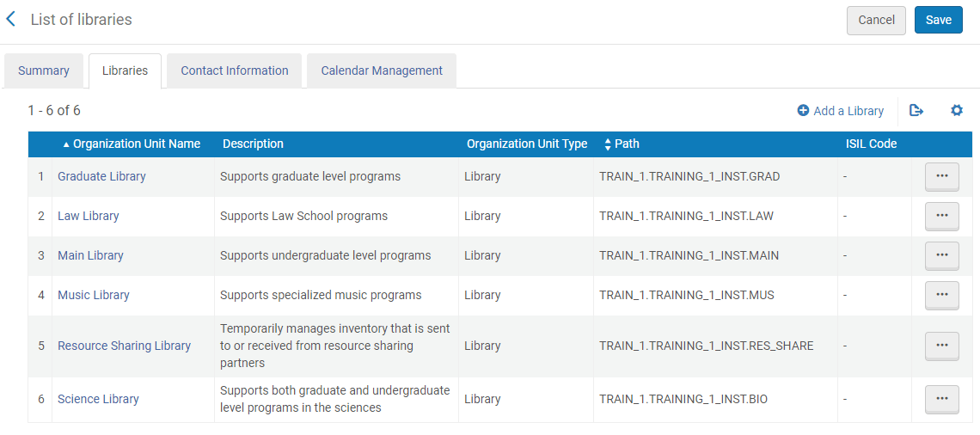Sort by Path column header
Screen dimensions: 980x435
pos(622,144)
